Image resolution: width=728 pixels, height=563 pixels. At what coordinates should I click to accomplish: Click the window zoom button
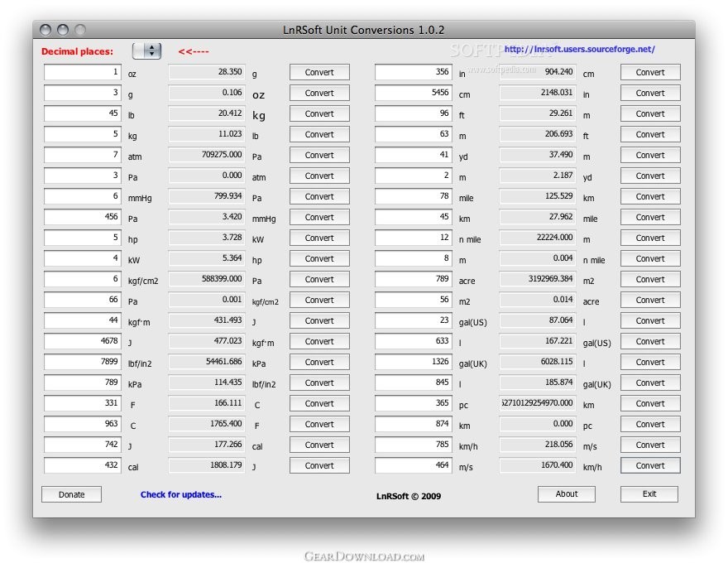click(80, 30)
